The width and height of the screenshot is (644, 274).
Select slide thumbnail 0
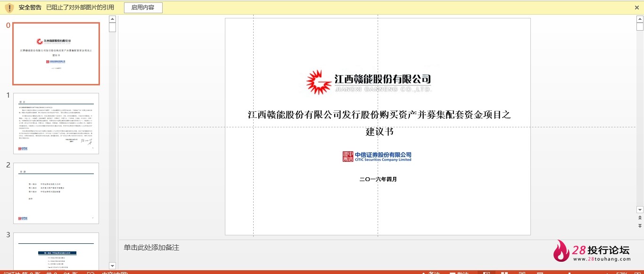pos(56,54)
